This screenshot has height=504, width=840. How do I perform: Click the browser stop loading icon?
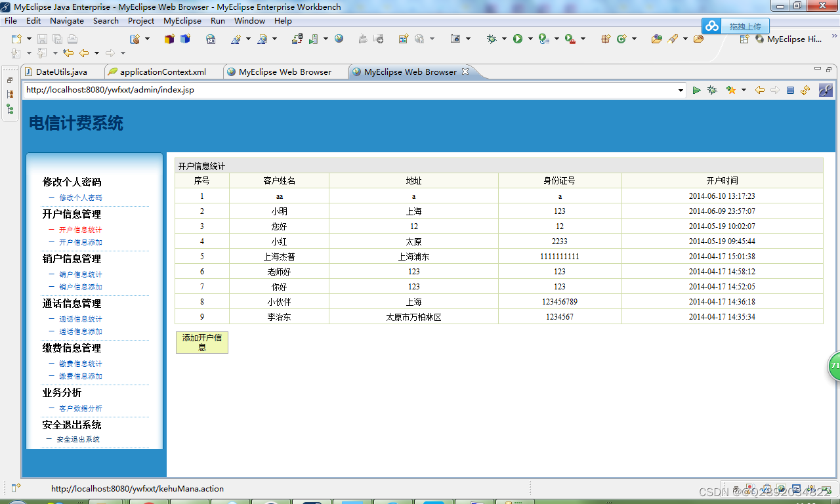[x=790, y=90]
